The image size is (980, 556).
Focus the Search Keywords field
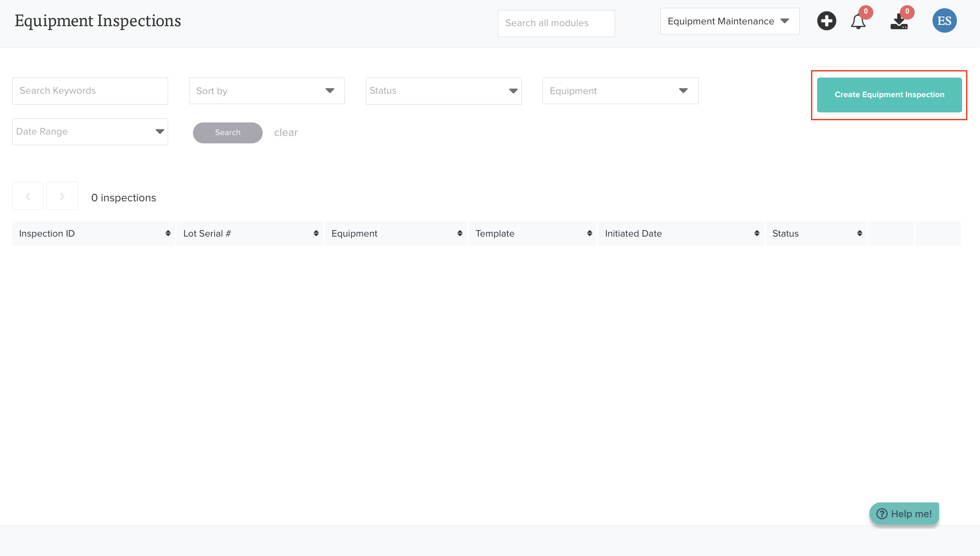(x=90, y=91)
